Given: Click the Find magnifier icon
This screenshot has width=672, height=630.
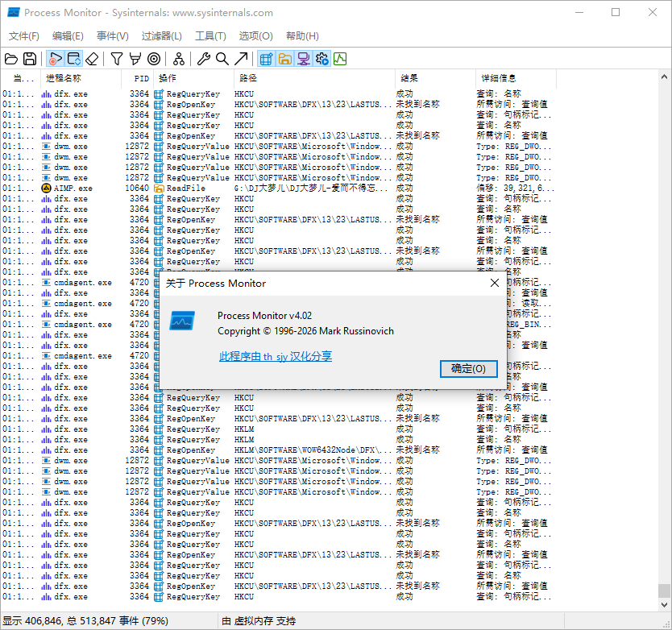Looking at the screenshot, I should tap(222, 59).
